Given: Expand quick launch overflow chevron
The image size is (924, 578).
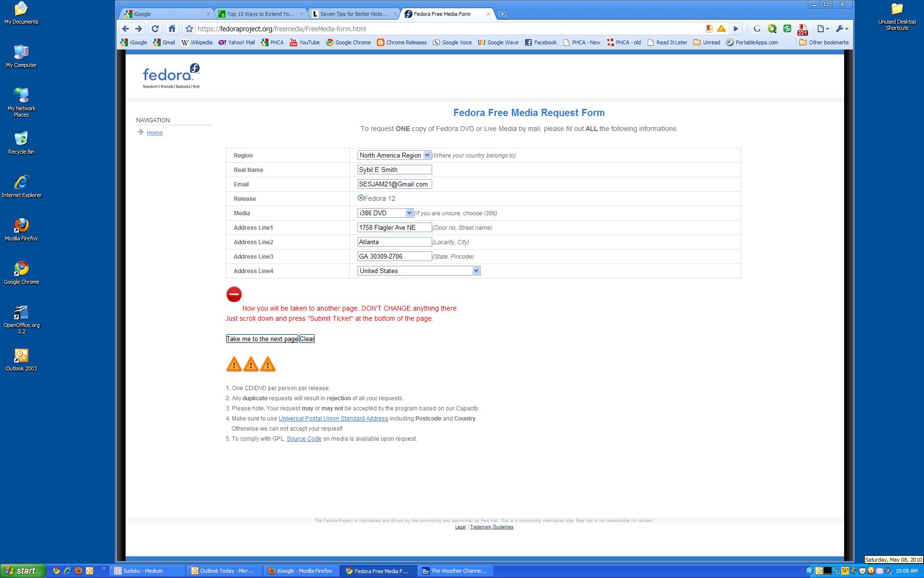Looking at the screenshot, I should click(103, 569).
